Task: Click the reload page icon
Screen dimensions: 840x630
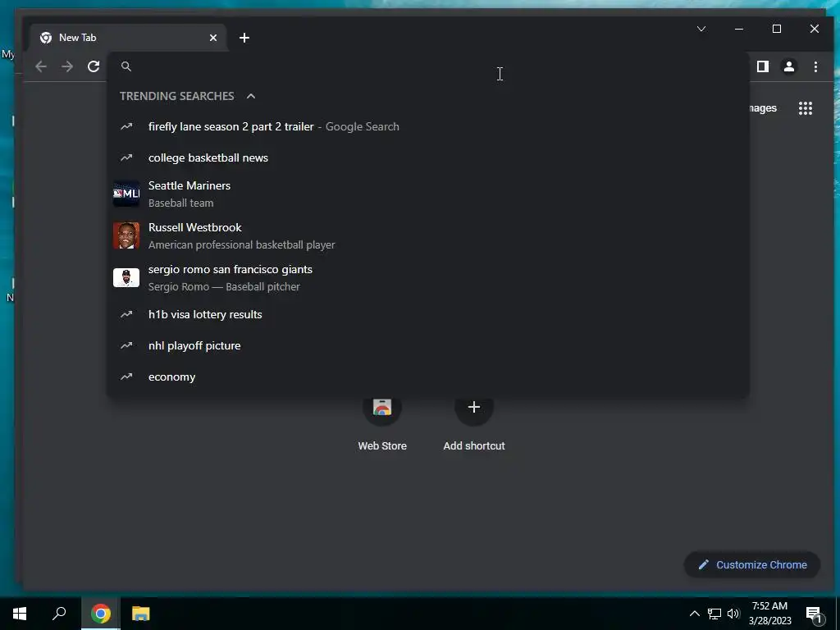Action: coord(94,66)
